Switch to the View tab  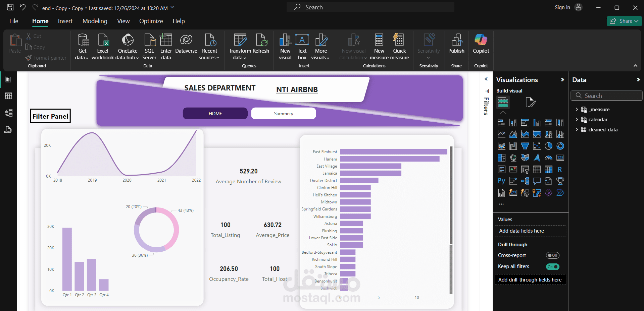pyautogui.click(x=123, y=21)
